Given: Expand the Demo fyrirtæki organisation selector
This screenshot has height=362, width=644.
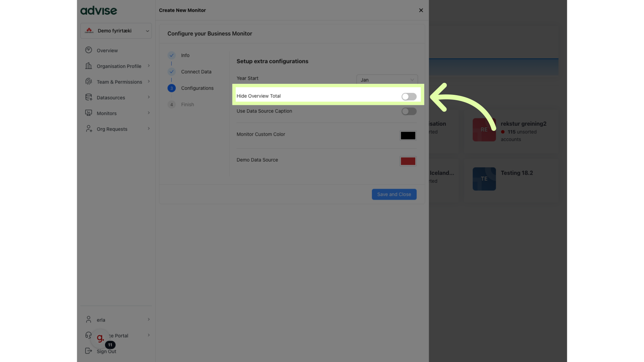Looking at the screenshot, I should pos(147,31).
